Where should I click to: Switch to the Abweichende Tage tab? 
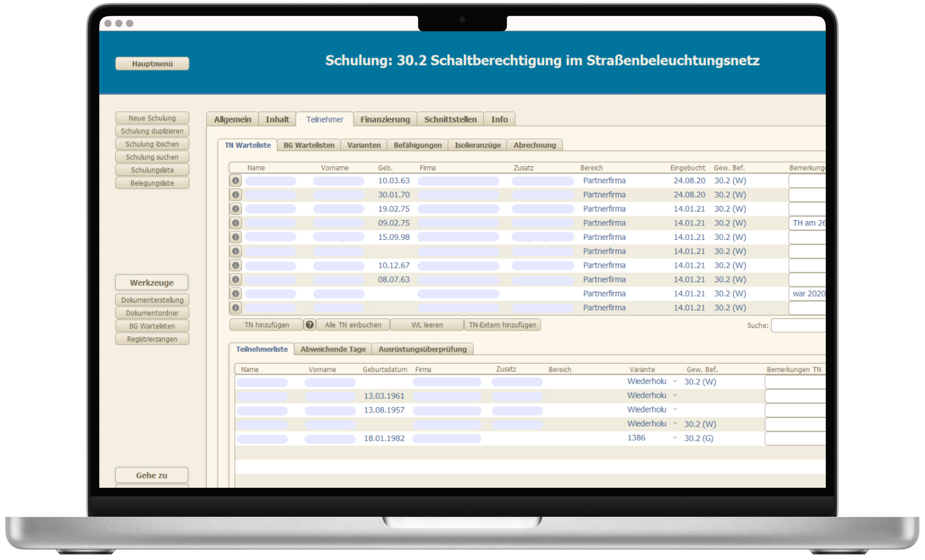pos(333,349)
